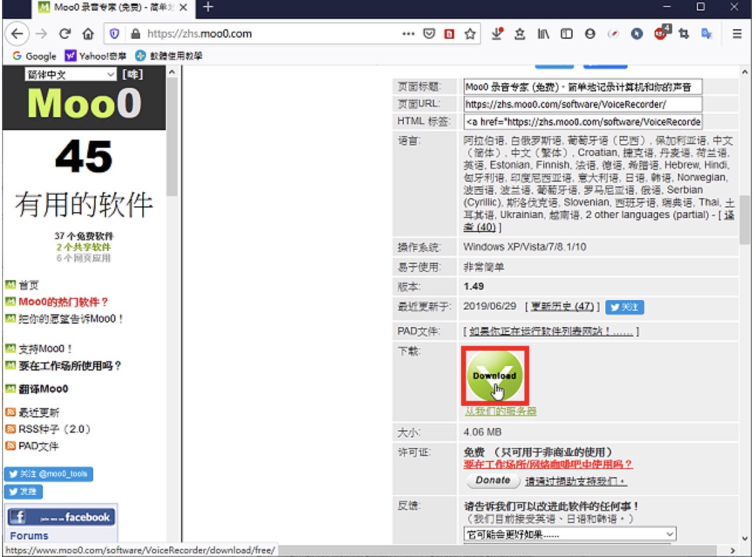Viewport: 756px width, 557px height.
Task: Click the HTML 标签 text field
Action: click(583, 122)
